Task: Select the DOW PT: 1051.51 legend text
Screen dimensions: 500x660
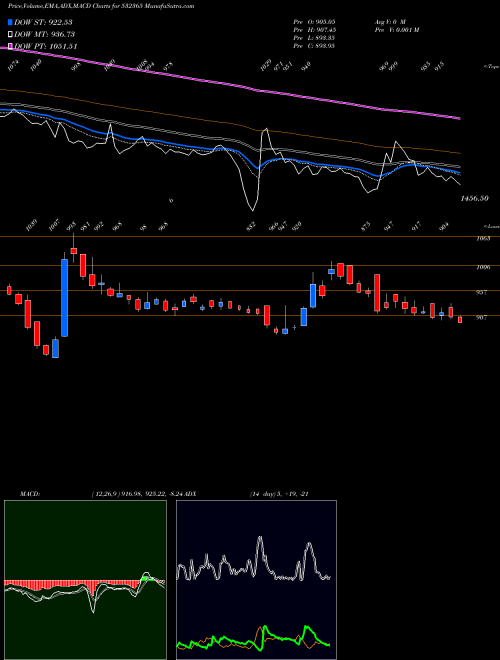Action: 46,46
